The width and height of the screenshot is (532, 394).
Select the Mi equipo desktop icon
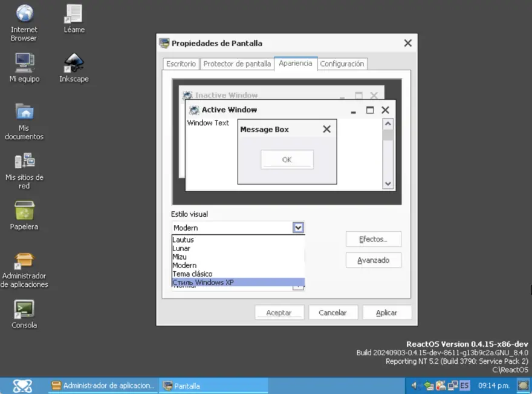(24, 68)
